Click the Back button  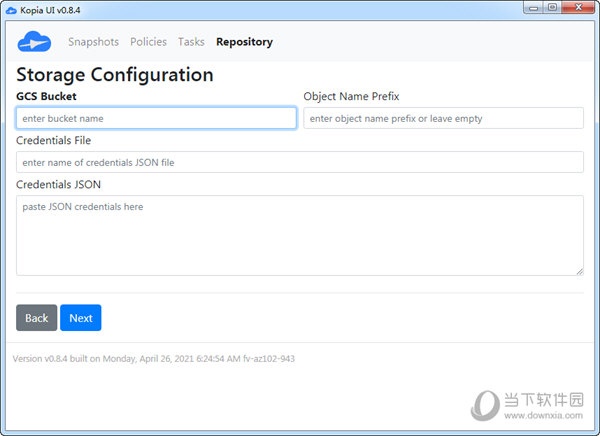[36, 318]
